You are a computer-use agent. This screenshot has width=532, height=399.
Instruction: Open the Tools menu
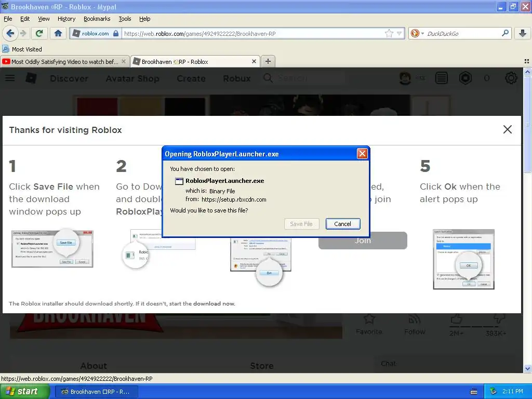125,19
